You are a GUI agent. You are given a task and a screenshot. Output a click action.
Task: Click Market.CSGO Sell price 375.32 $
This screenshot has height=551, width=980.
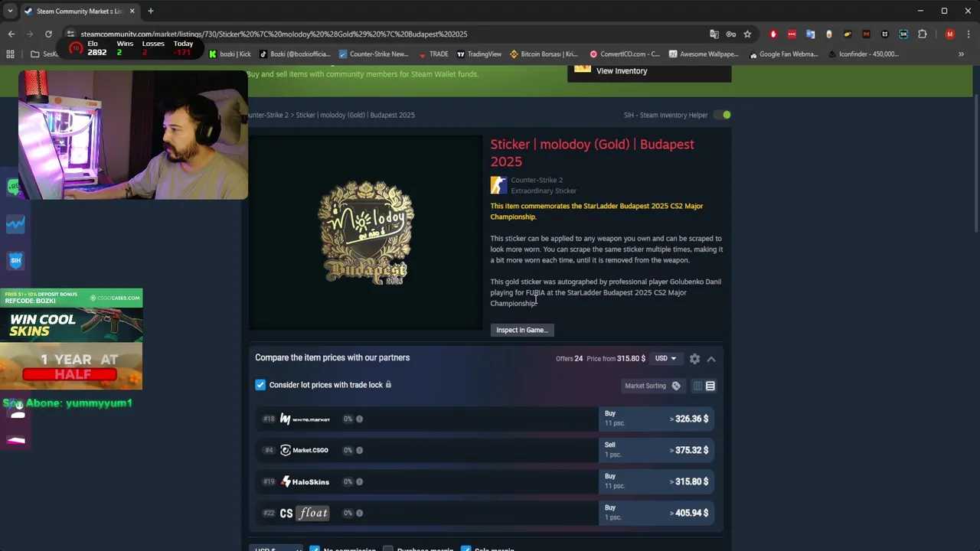tap(656, 450)
